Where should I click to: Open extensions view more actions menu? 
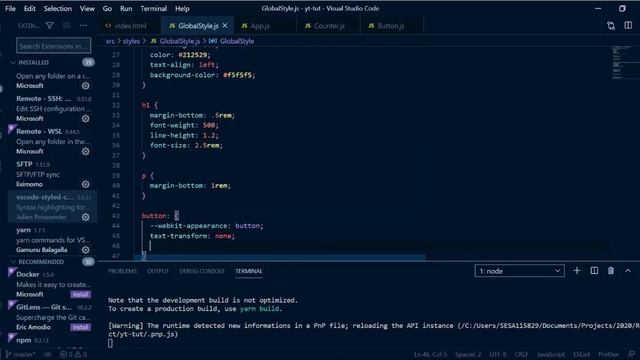pyautogui.click(x=83, y=26)
